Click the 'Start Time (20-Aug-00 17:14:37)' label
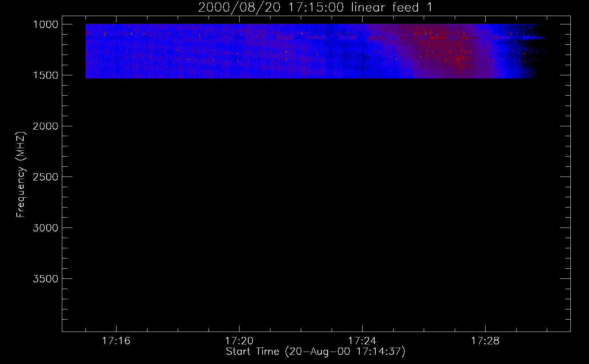Screen dimensions: 589x364 click(316, 352)
